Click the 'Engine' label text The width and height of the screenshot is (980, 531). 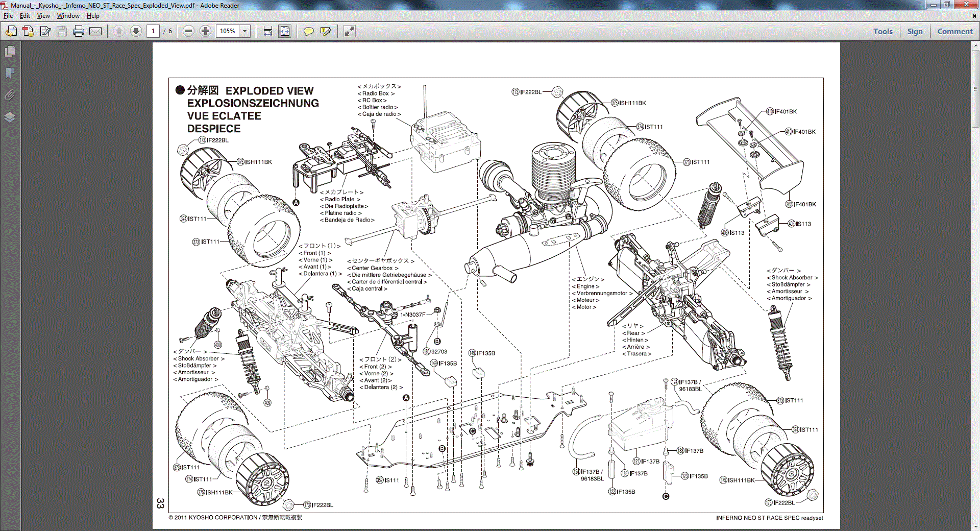point(585,286)
